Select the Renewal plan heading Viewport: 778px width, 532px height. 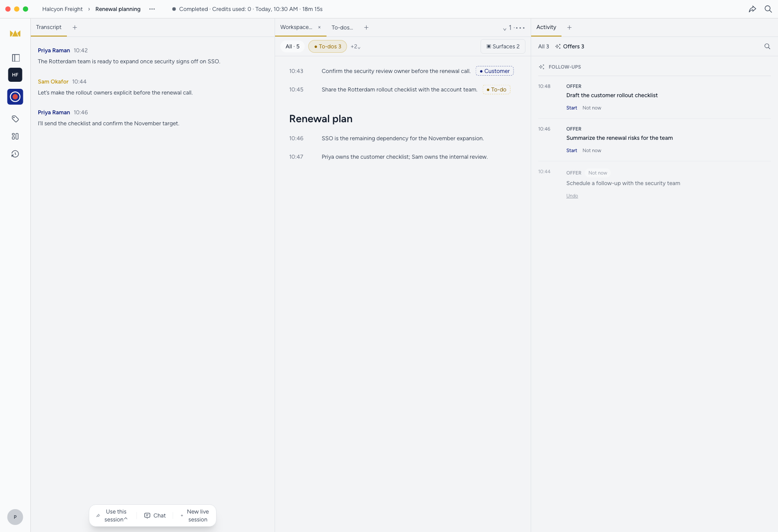coord(321,119)
